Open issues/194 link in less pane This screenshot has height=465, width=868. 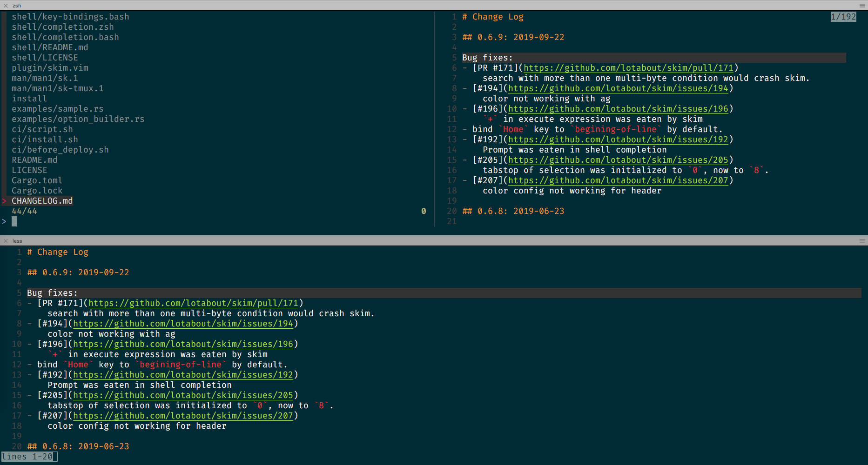183,324
